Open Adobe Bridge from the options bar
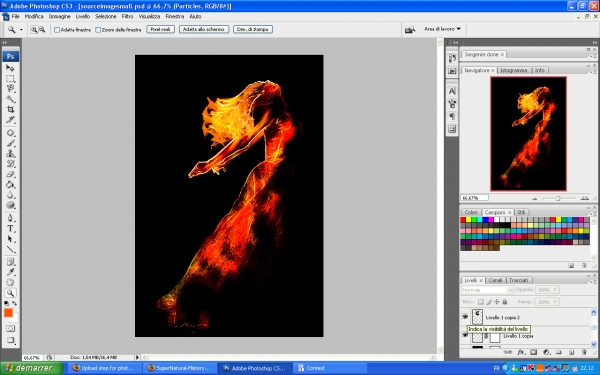 point(410,29)
